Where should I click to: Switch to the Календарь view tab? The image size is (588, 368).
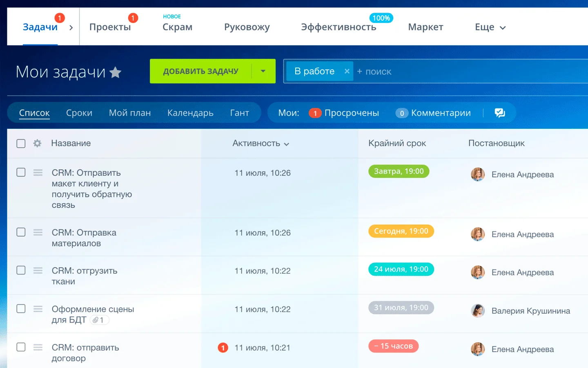click(x=190, y=113)
